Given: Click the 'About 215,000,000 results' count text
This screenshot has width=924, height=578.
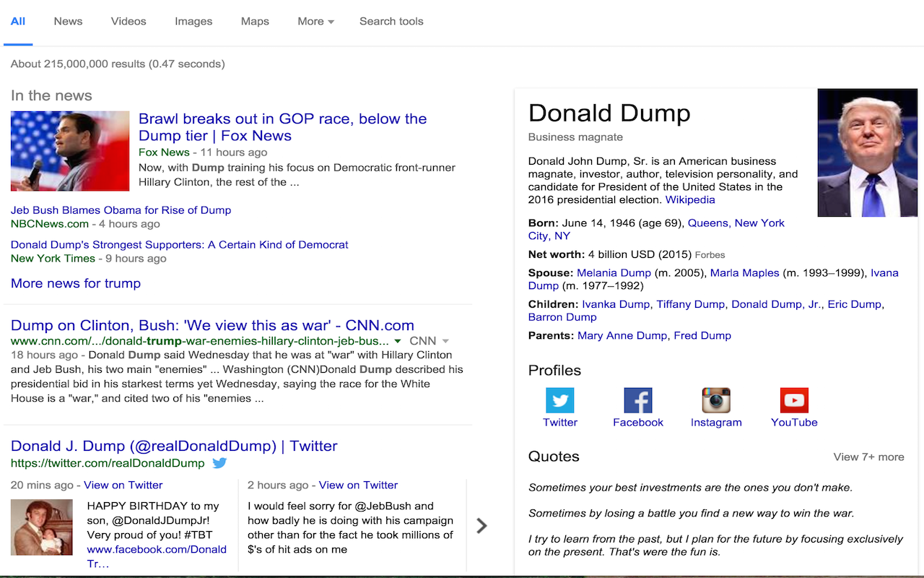Looking at the screenshot, I should click(x=118, y=64).
